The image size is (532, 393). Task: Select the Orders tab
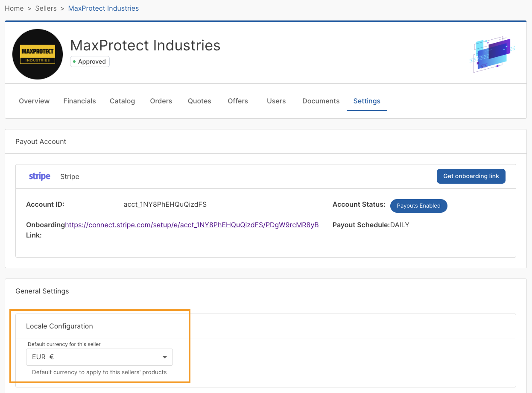[x=161, y=101]
